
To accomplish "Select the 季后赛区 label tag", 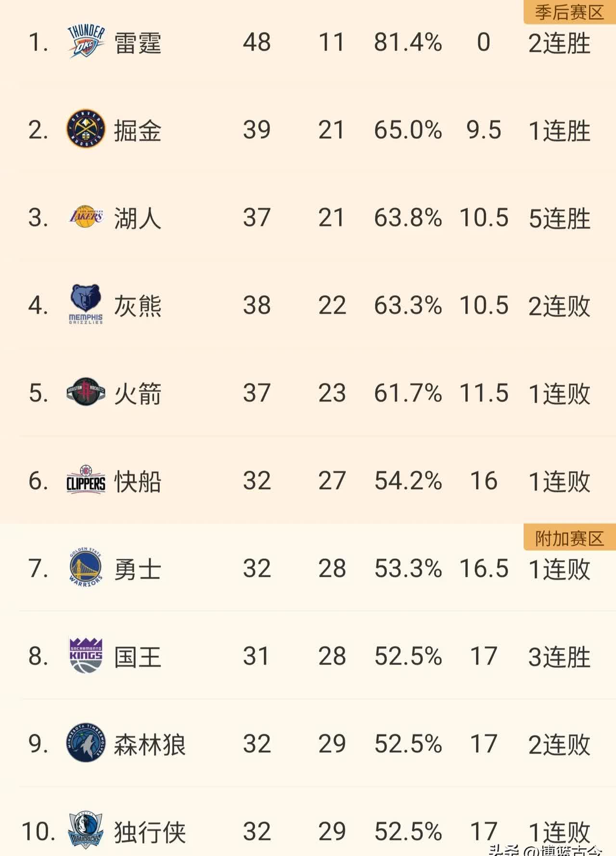I will (x=569, y=12).
